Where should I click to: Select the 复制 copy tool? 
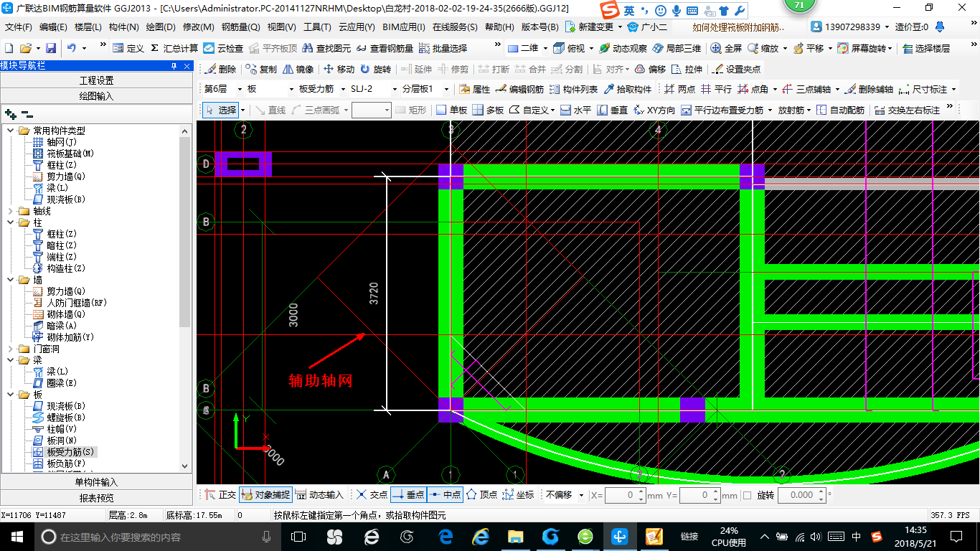click(261, 69)
